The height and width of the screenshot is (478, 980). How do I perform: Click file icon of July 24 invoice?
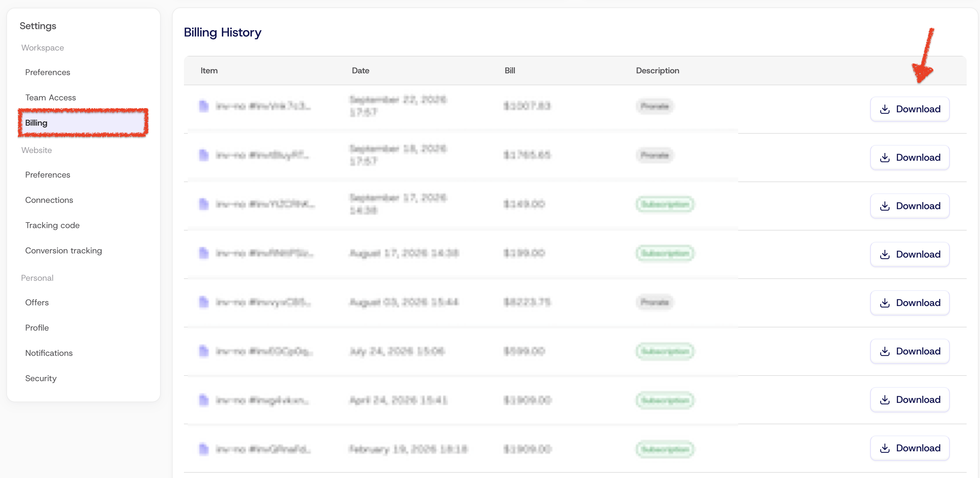204,351
